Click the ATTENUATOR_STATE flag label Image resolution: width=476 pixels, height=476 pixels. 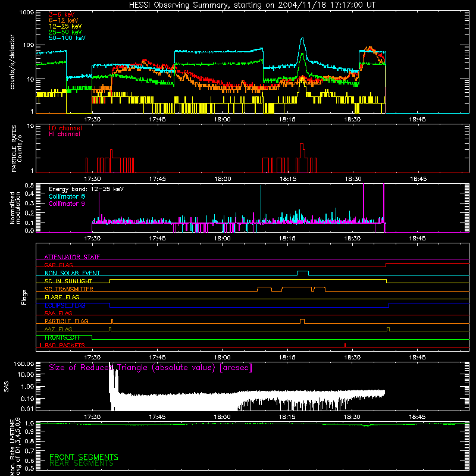click(72, 257)
